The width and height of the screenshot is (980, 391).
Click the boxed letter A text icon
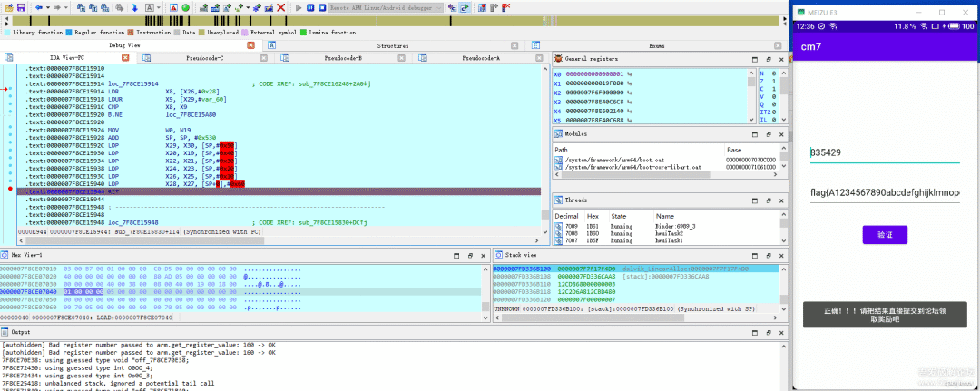(x=150, y=7)
